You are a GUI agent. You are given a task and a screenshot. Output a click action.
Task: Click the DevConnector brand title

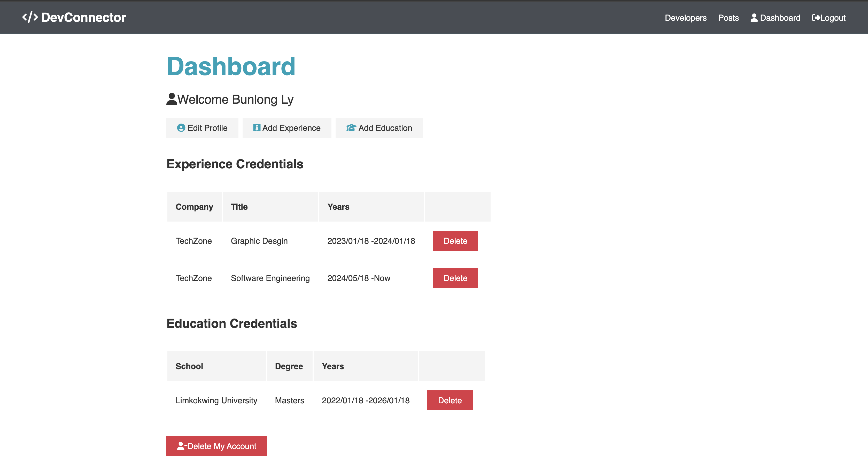(83, 17)
